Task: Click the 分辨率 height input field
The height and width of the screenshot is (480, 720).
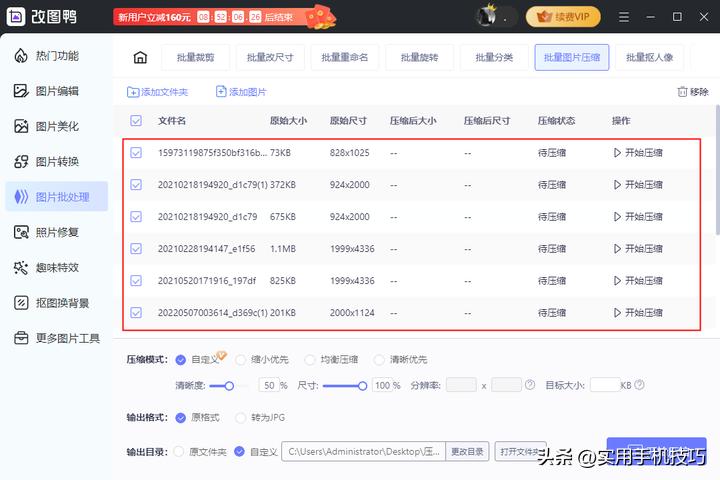Action: (x=506, y=384)
